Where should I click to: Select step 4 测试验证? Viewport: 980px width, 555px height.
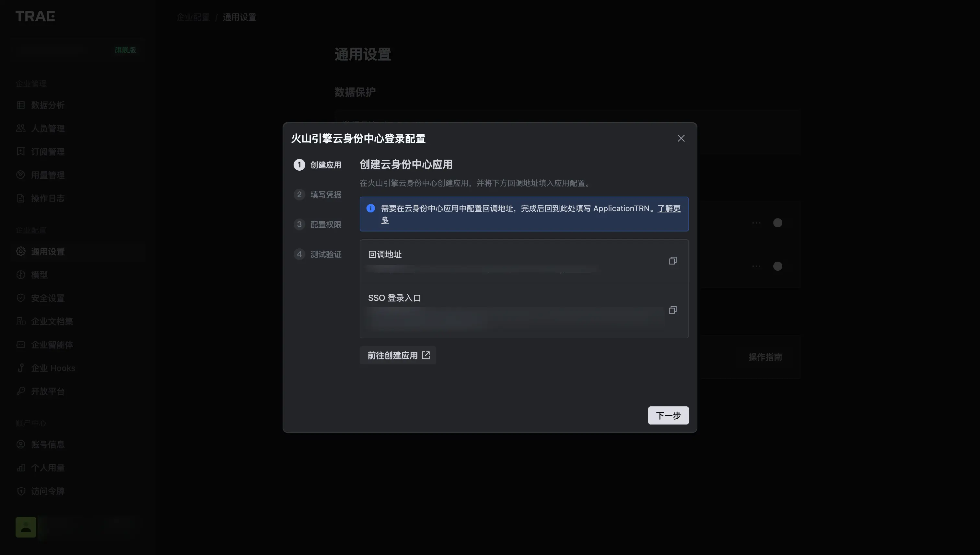point(317,254)
